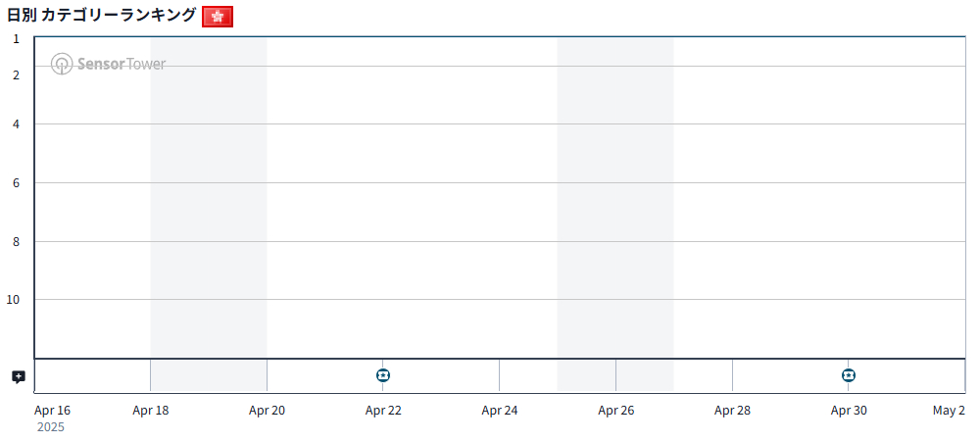The width and height of the screenshot is (980, 442).
Task: Click the Apr 26 date label
Action: pyautogui.click(x=615, y=411)
